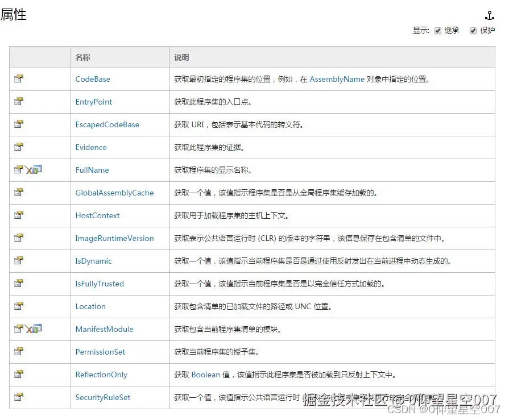Click the 说明 column header
This screenshot has height=420, width=509.
click(x=181, y=57)
